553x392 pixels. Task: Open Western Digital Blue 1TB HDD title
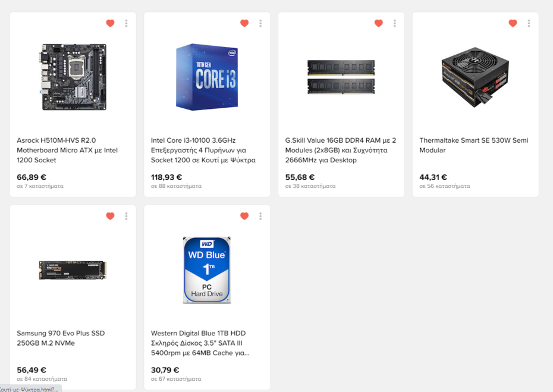[x=200, y=343]
